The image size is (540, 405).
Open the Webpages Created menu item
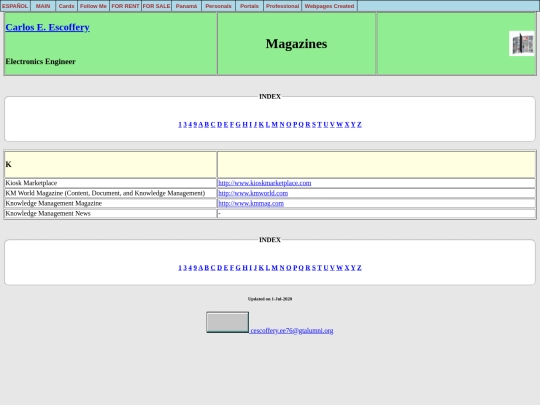(329, 6)
